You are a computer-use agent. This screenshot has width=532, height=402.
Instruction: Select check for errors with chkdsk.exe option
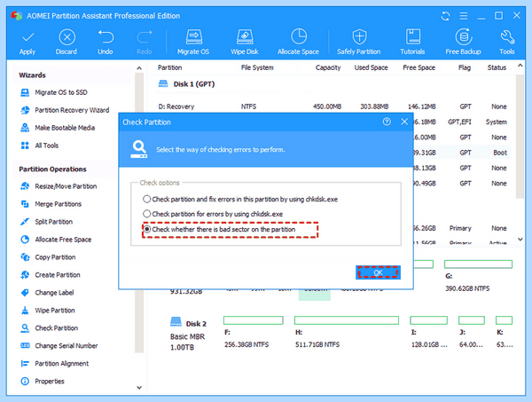point(146,214)
